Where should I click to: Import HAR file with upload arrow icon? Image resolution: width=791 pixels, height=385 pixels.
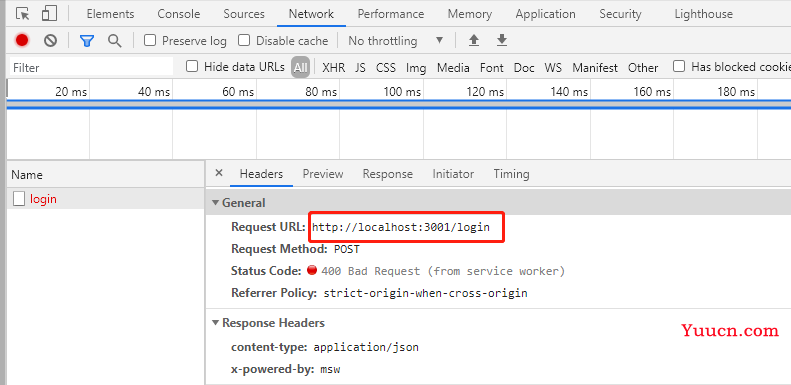tap(474, 40)
